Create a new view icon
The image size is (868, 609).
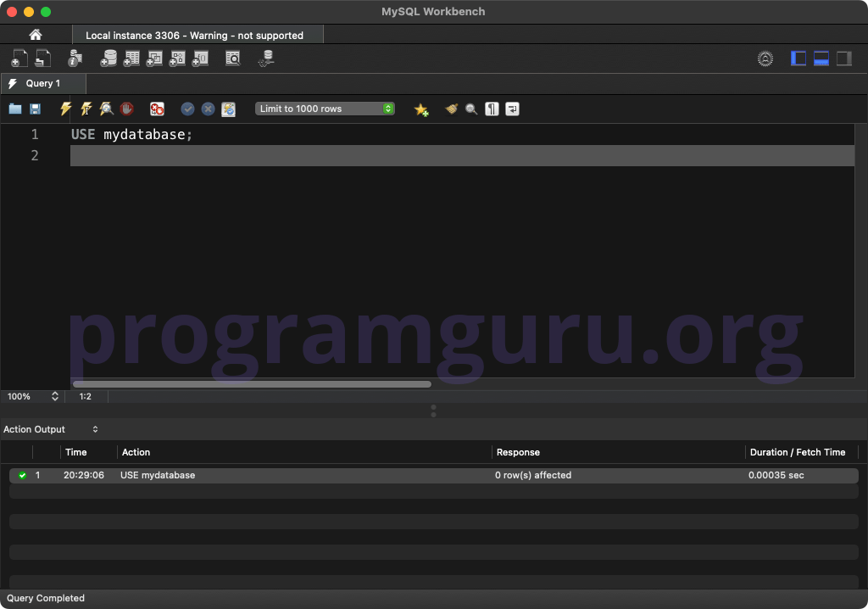pyautogui.click(x=154, y=59)
